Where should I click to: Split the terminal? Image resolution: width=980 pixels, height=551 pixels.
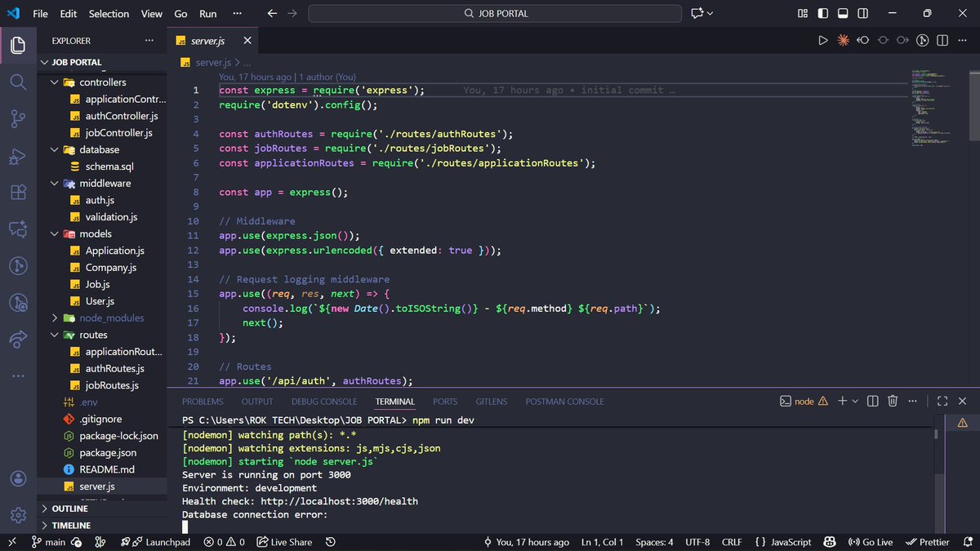coord(872,401)
